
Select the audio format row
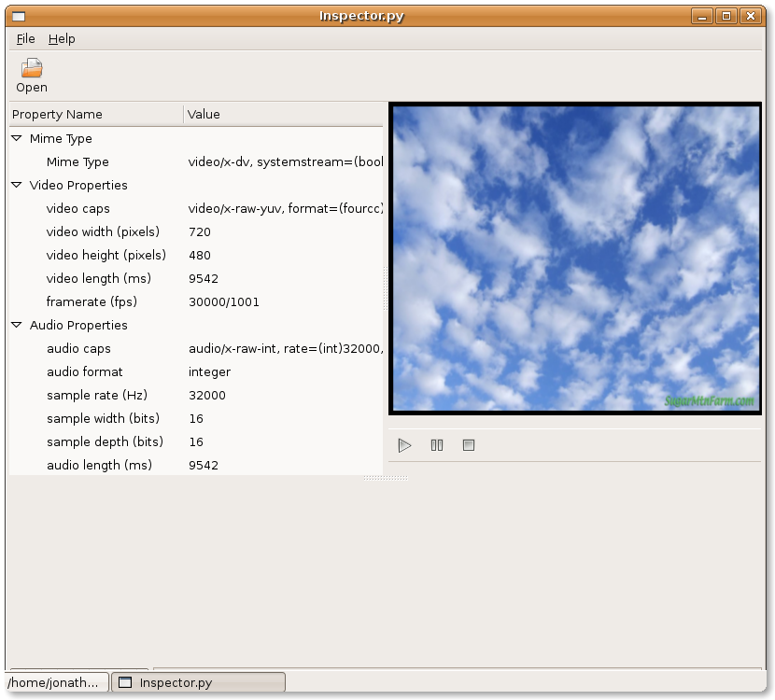(85, 371)
